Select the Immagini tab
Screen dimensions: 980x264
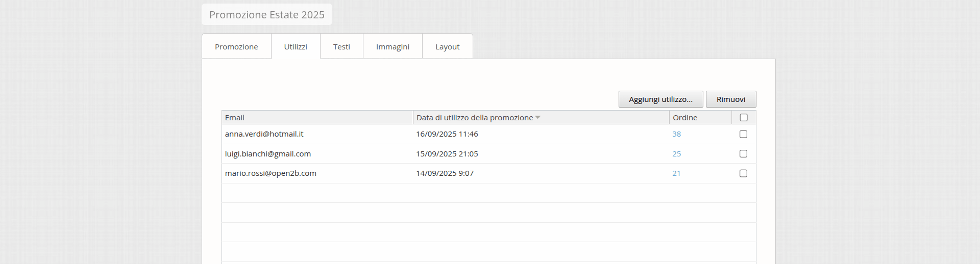tap(393, 47)
